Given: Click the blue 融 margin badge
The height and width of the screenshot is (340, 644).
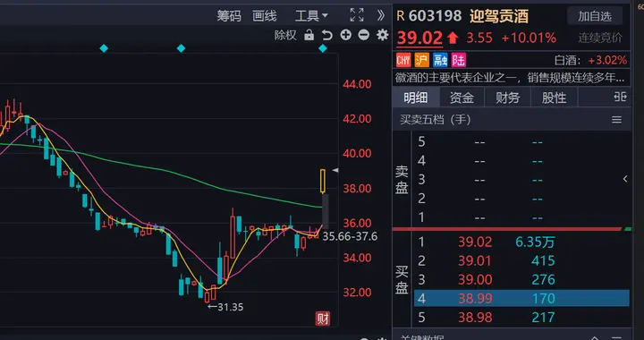Looking at the screenshot, I should pos(440,60).
